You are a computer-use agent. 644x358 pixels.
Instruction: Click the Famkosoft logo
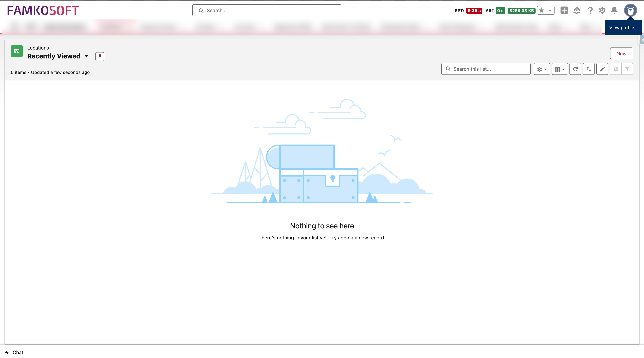pyautogui.click(x=43, y=10)
